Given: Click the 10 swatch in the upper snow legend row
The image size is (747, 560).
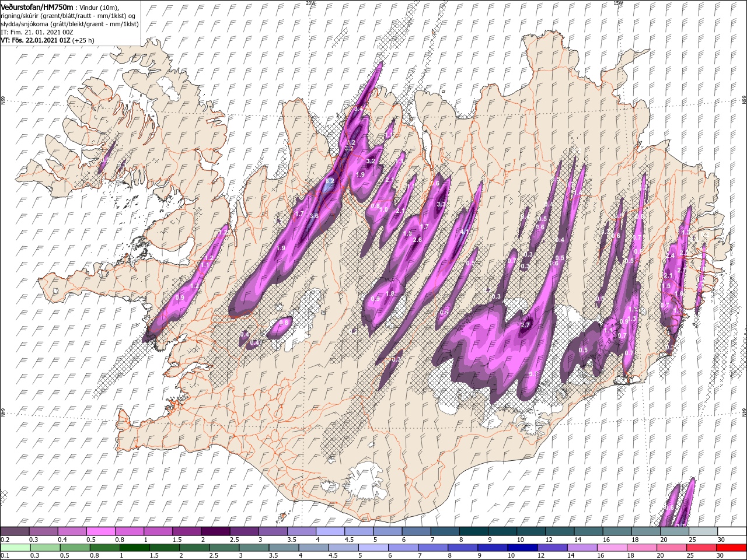Looking at the screenshot, I should coord(532,531).
